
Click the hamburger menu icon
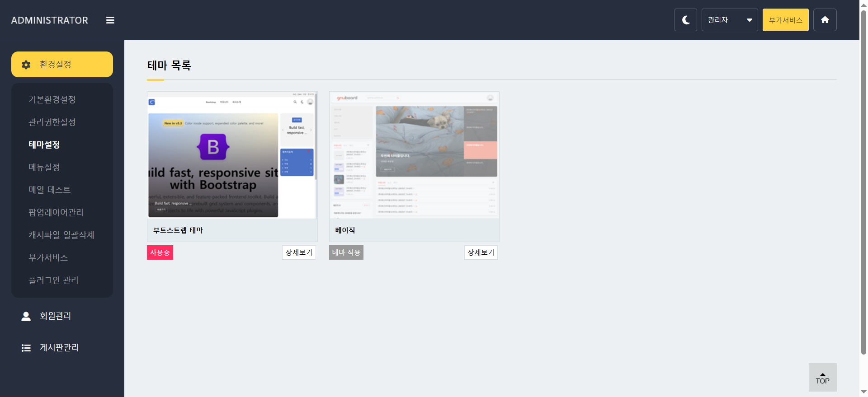110,20
